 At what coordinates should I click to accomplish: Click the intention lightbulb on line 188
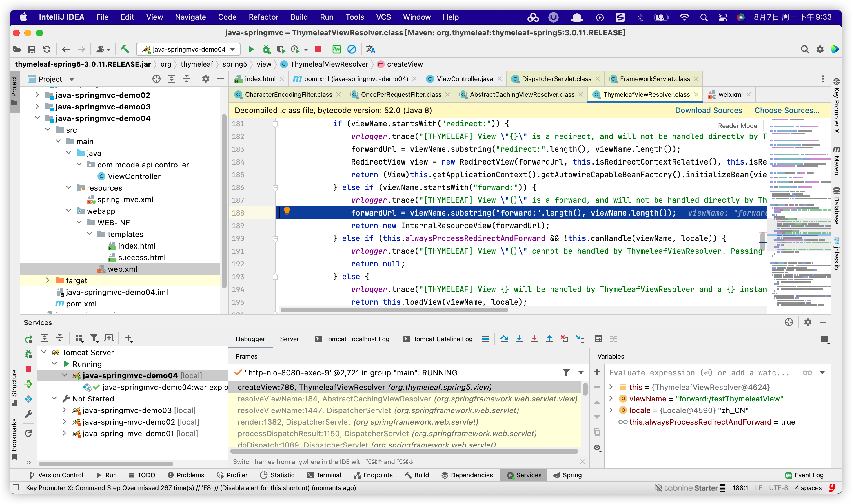click(287, 211)
